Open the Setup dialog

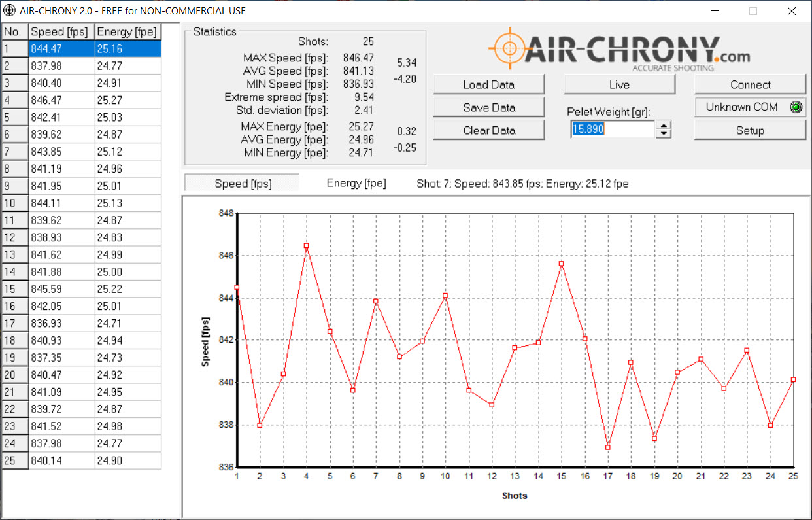[750, 130]
